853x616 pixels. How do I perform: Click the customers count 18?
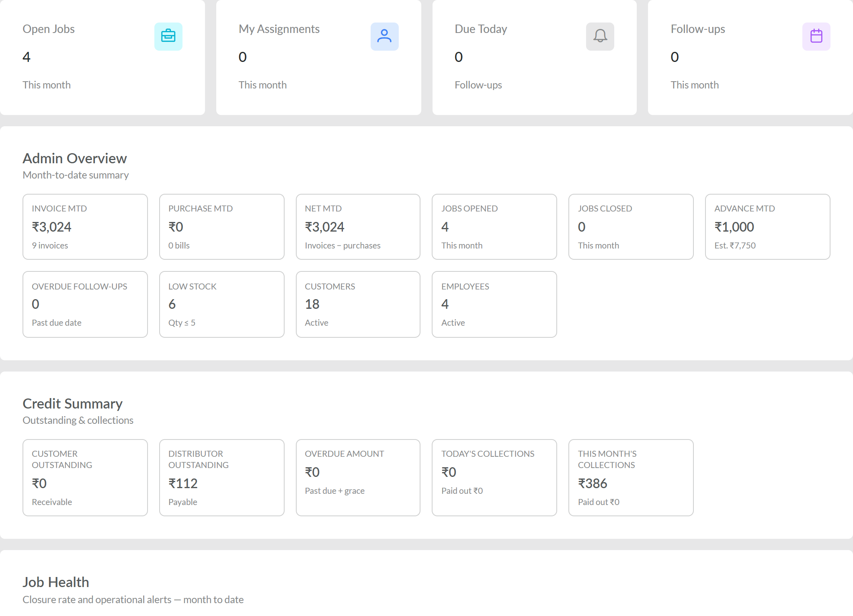click(x=312, y=304)
